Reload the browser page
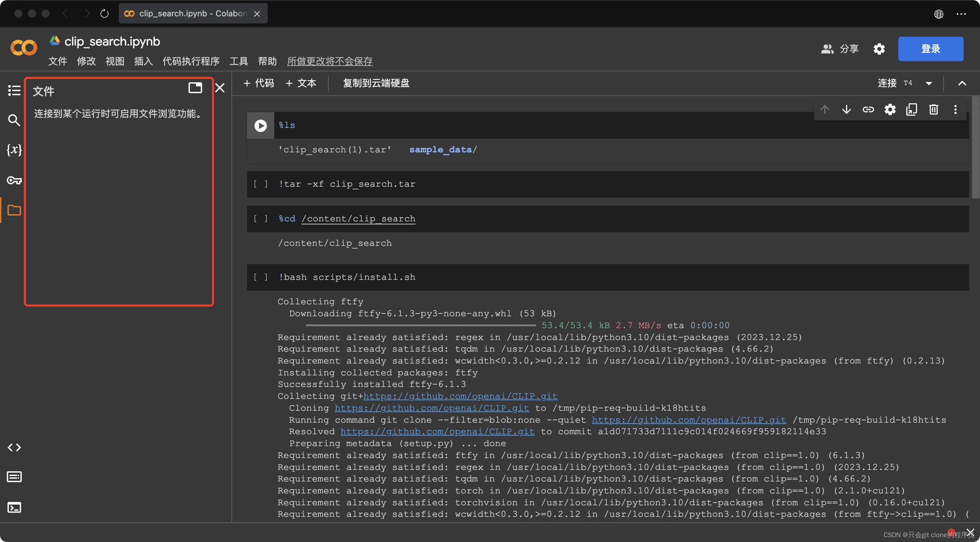This screenshot has width=980, height=542. (104, 14)
